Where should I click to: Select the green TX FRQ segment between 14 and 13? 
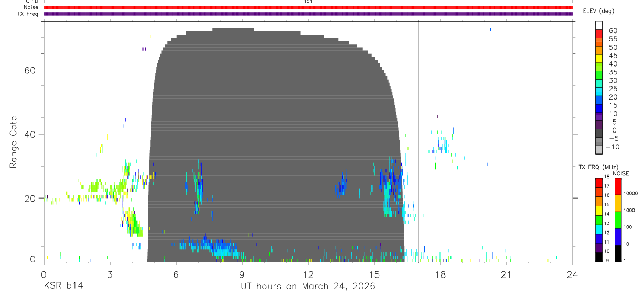[599, 219]
